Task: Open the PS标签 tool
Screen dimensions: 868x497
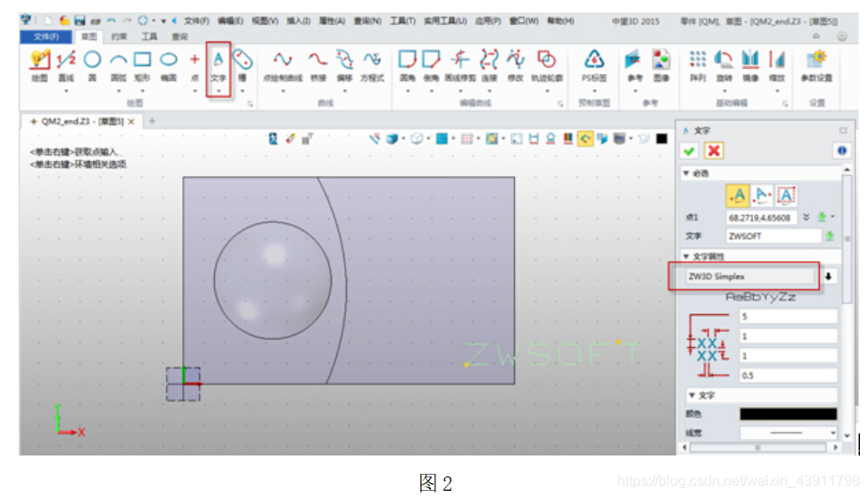Action: (594, 65)
